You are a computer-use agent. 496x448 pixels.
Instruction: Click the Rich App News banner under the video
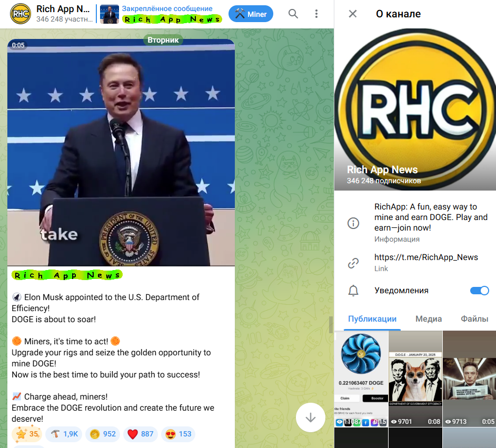click(x=67, y=275)
